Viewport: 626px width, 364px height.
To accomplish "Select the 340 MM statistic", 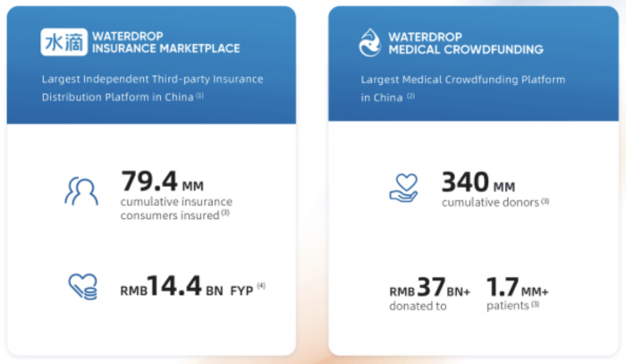I will (478, 182).
